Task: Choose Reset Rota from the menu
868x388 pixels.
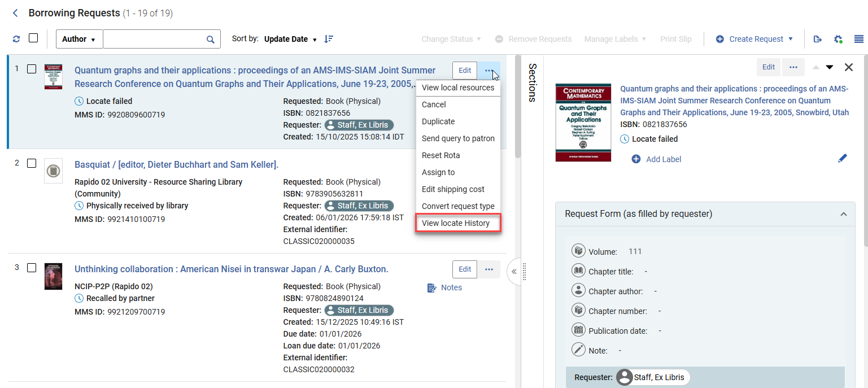Action: point(458,155)
